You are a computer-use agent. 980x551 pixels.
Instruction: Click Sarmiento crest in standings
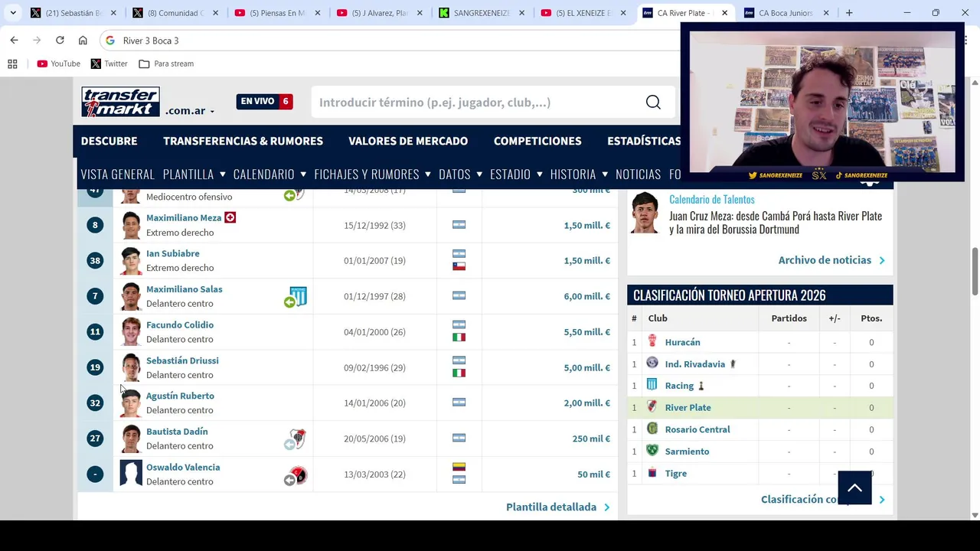(652, 451)
